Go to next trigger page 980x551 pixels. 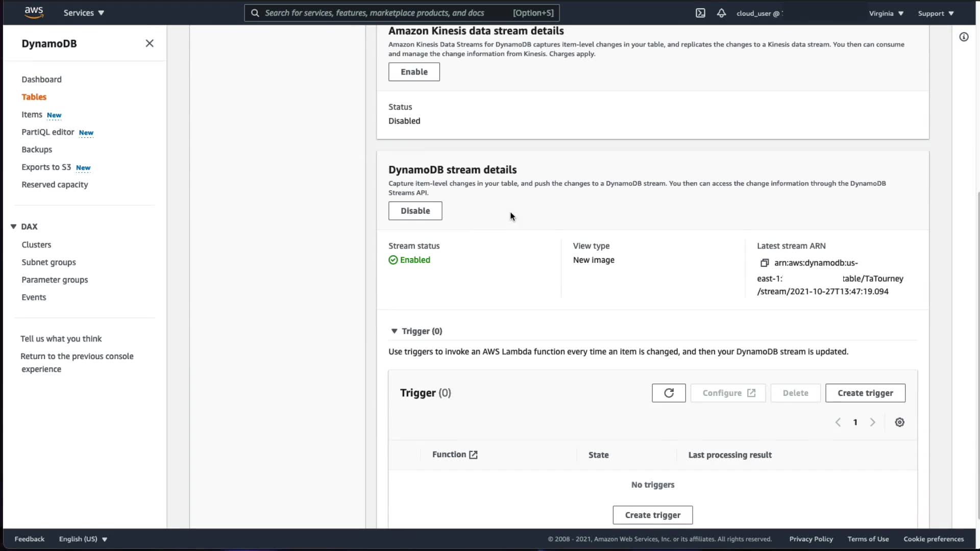pos(873,422)
